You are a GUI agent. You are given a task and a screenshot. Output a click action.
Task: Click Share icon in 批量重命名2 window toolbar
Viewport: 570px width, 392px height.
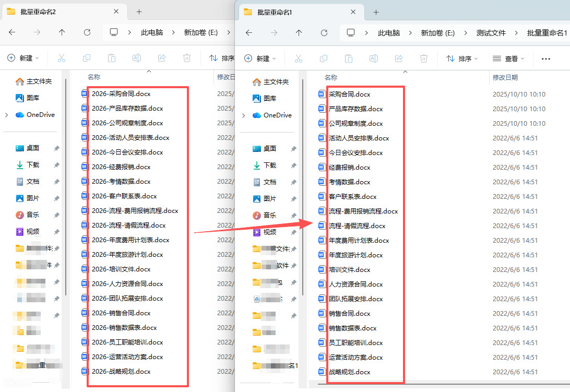(162, 58)
